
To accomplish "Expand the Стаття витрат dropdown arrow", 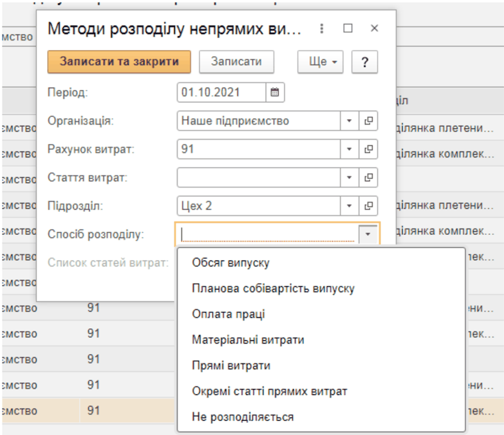I will [x=350, y=178].
